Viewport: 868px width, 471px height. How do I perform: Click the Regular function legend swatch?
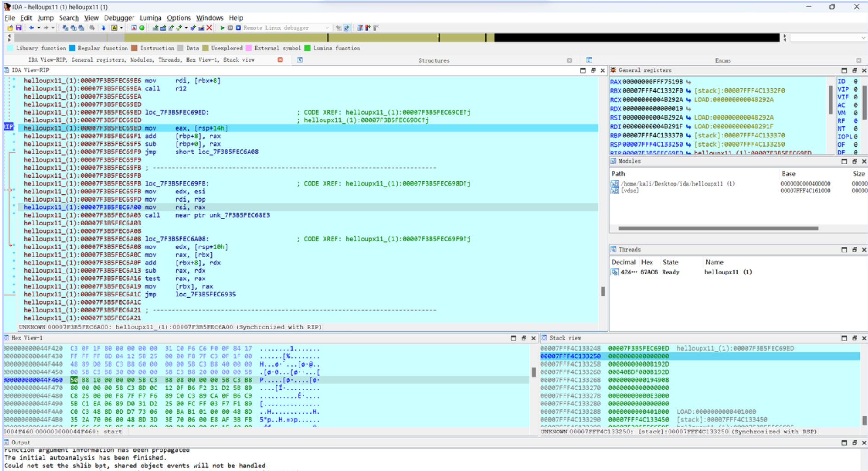(x=72, y=48)
